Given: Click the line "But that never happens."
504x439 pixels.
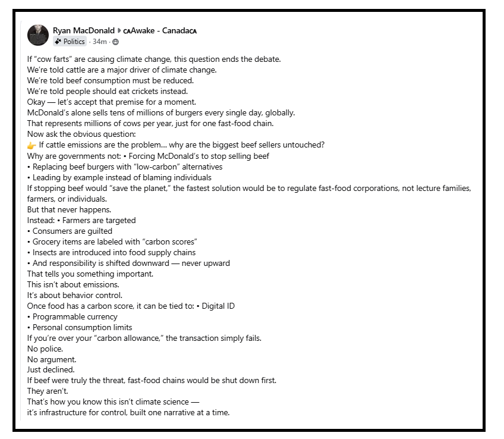Looking at the screenshot, I should point(70,209).
